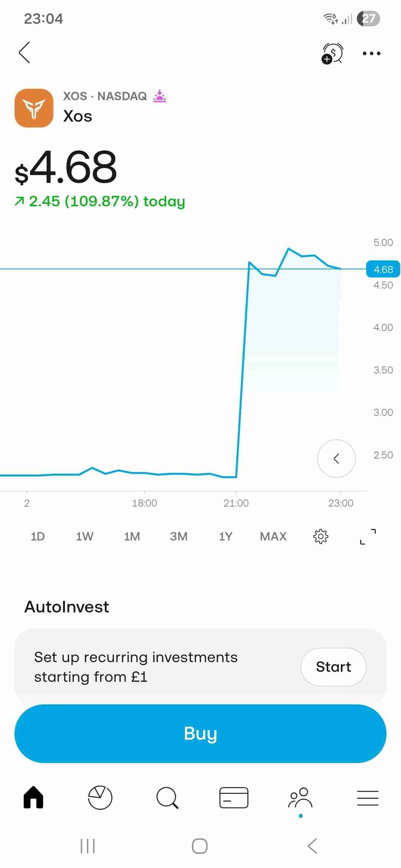The image size is (401, 868).
Task: Open the three-dot more options menu
Action: (x=371, y=53)
